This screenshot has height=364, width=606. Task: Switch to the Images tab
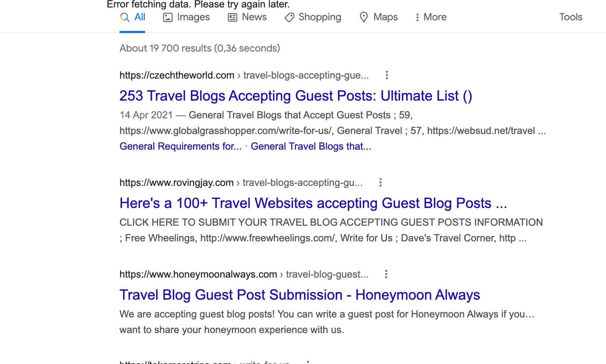tap(193, 17)
